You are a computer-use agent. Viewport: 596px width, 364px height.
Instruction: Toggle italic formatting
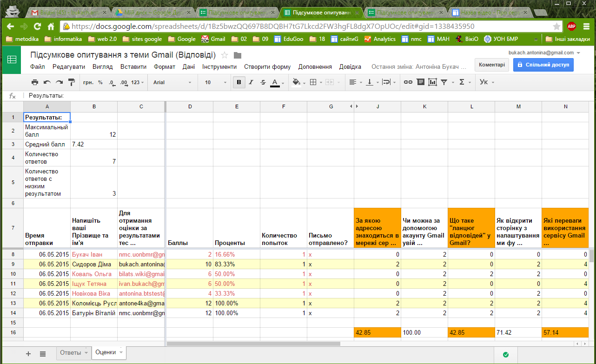pyautogui.click(x=251, y=82)
